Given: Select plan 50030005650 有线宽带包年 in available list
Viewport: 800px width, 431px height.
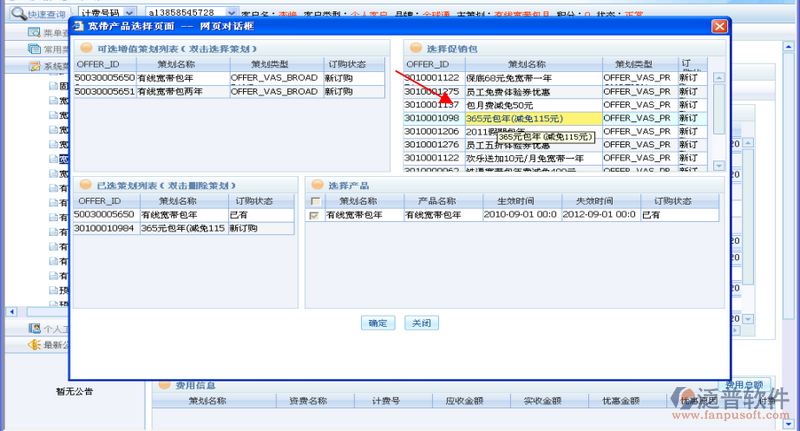Looking at the screenshot, I should [x=229, y=78].
